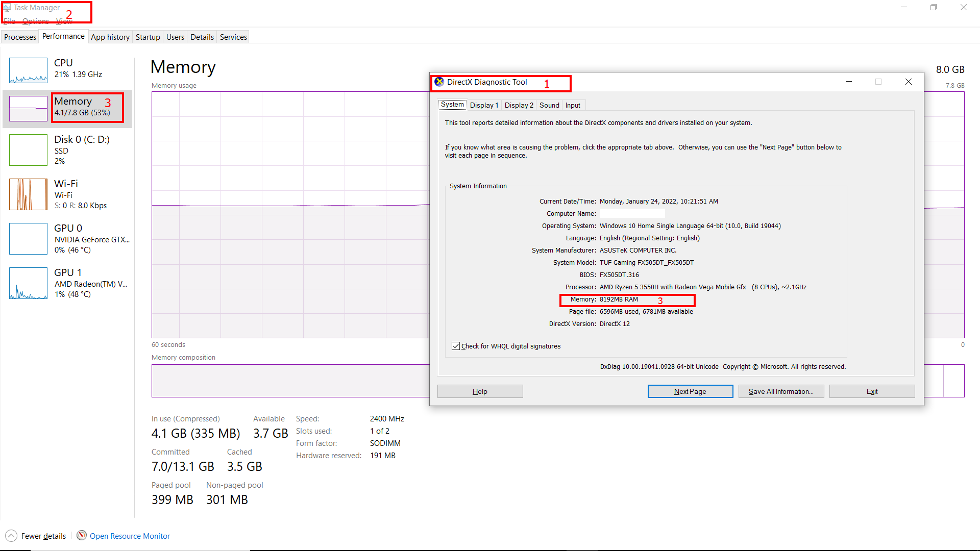980x551 pixels.
Task: Click the Slots used 1 of 2 value
Action: pos(380,431)
